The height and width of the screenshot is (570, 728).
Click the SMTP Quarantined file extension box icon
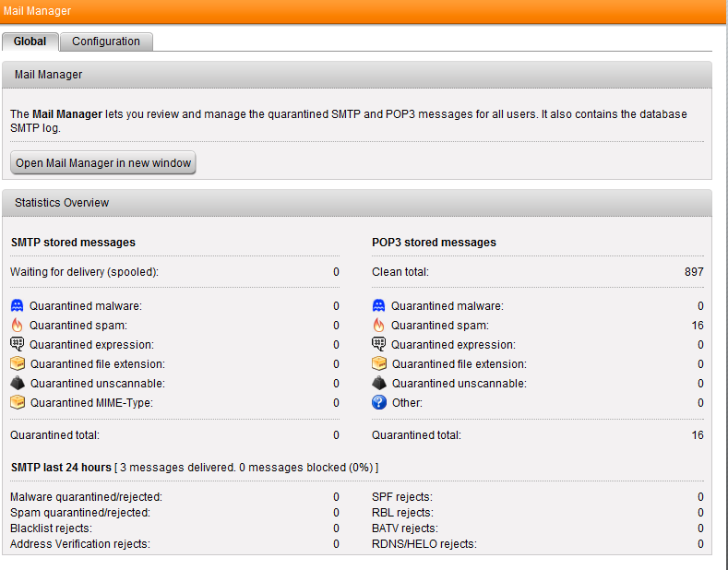(18, 363)
